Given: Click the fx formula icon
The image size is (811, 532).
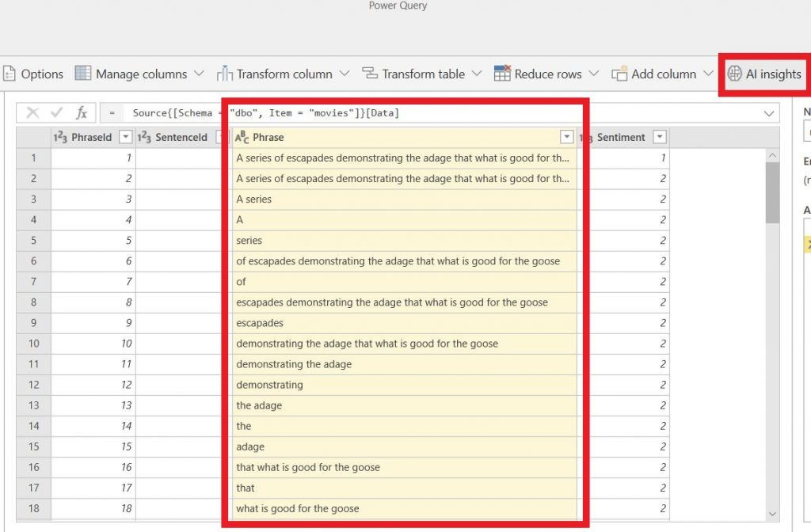Looking at the screenshot, I should coord(82,112).
